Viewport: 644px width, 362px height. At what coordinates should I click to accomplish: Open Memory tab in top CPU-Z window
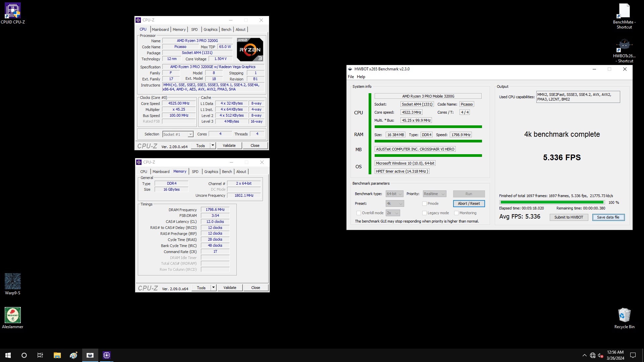tap(179, 29)
